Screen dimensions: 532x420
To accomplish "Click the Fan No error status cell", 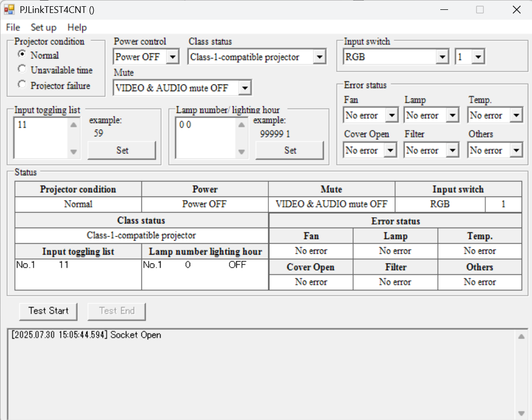I will tap(311, 251).
